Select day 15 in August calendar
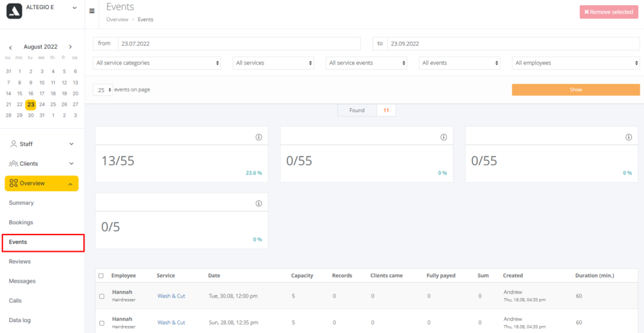 point(20,93)
